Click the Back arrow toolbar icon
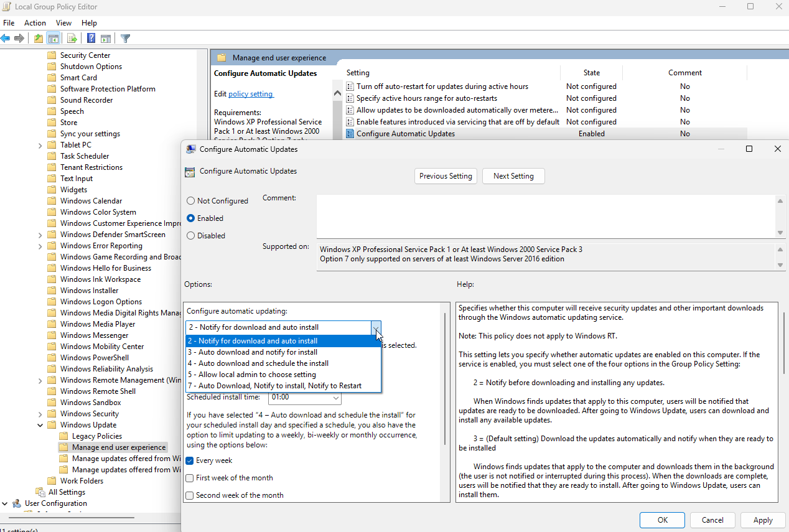Screen dimensions: 789x532 pyautogui.click(x=6, y=39)
